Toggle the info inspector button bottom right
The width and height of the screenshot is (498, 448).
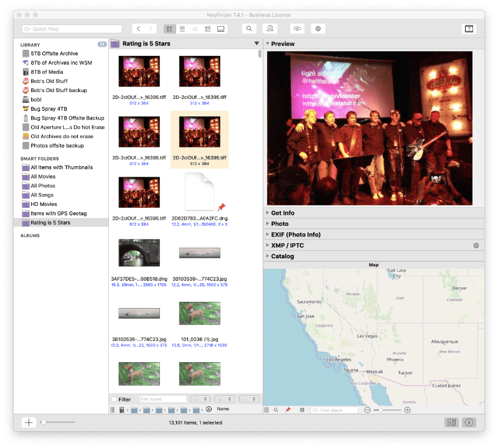tap(469, 422)
